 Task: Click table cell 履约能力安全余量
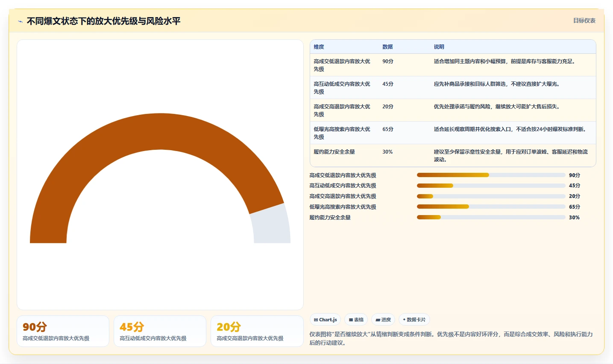point(334,152)
